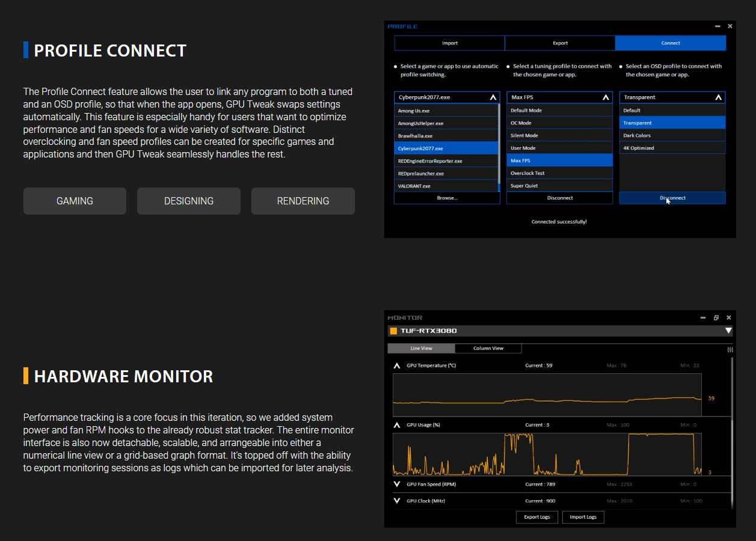The height and width of the screenshot is (541, 756).
Task: Close the Profile window
Action: point(730,26)
